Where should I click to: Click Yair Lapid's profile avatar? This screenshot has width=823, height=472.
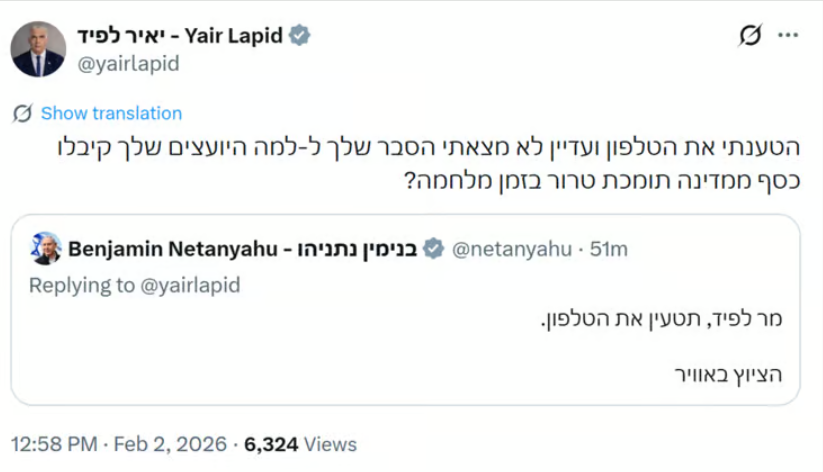point(38,48)
